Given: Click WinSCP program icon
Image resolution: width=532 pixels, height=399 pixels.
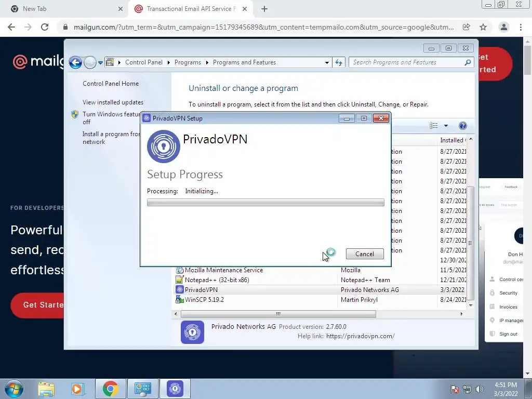Looking at the screenshot, I should (179, 300).
